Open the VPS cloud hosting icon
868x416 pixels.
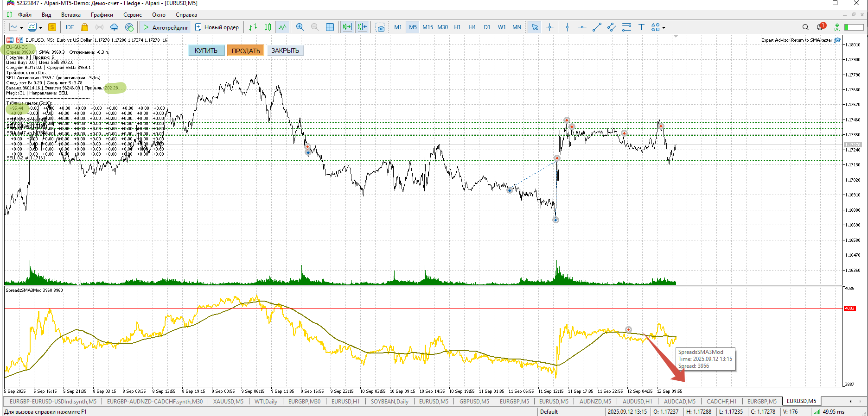tap(114, 27)
